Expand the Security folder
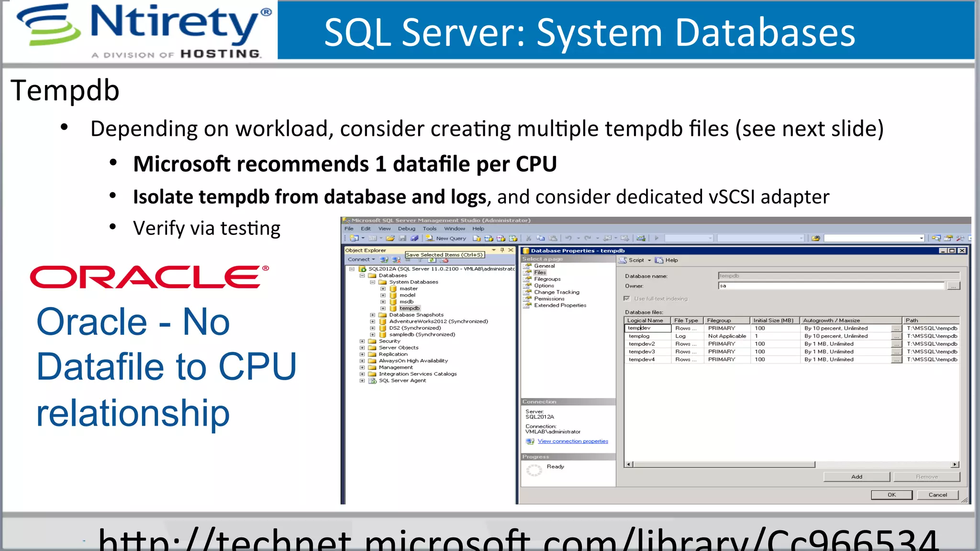Image resolution: width=980 pixels, height=551 pixels. [362, 342]
